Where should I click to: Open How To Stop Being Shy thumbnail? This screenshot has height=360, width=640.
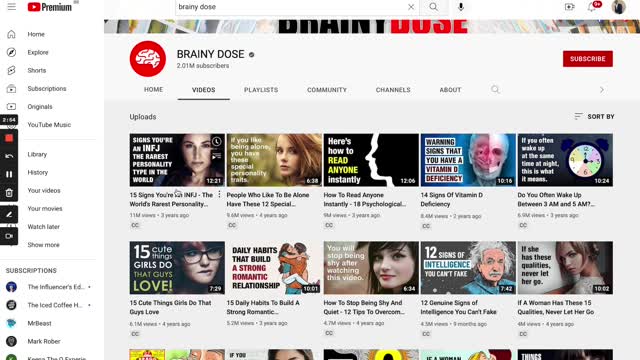pos(371,268)
